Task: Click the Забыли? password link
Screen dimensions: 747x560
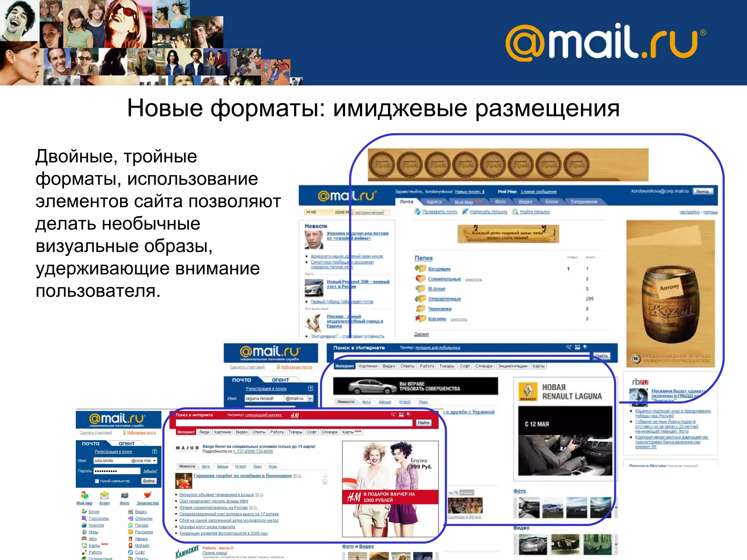Action: coord(150,471)
